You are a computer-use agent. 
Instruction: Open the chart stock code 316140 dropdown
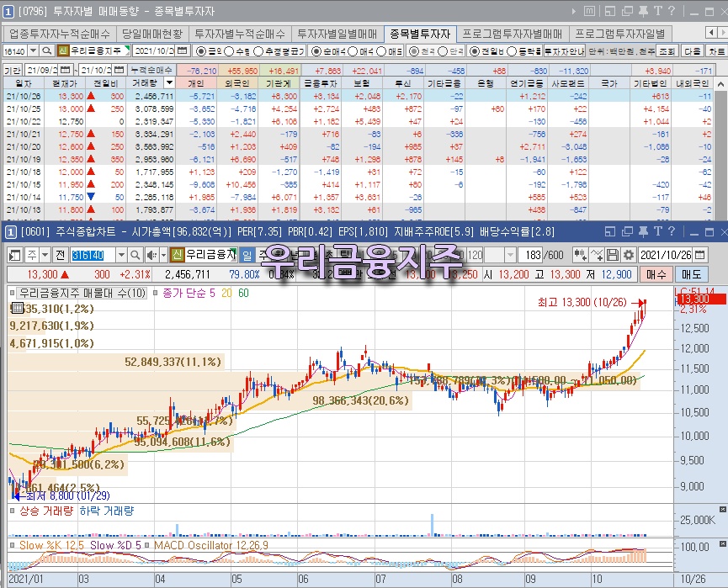(x=121, y=255)
